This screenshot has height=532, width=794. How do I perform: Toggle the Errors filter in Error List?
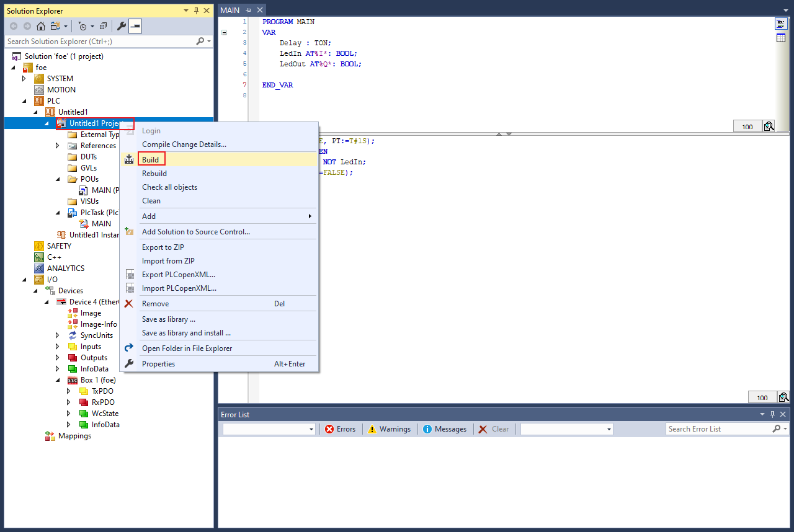pyautogui.click(x=340, y=429)
